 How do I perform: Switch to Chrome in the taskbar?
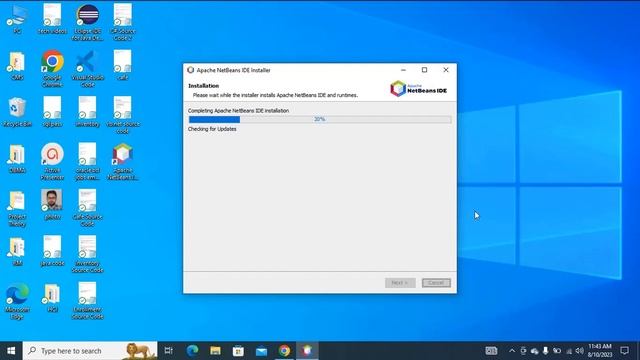pos(284,351)
